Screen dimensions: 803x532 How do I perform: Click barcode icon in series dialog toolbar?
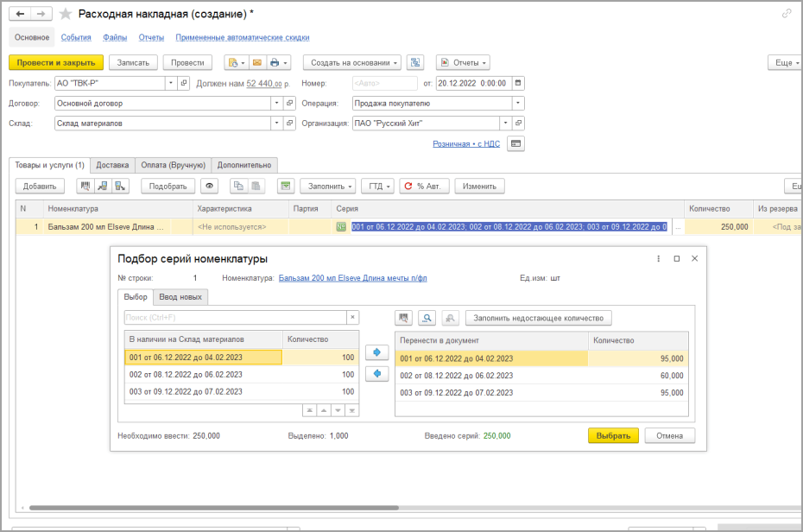pyautogui.click(x=403, y=318)
